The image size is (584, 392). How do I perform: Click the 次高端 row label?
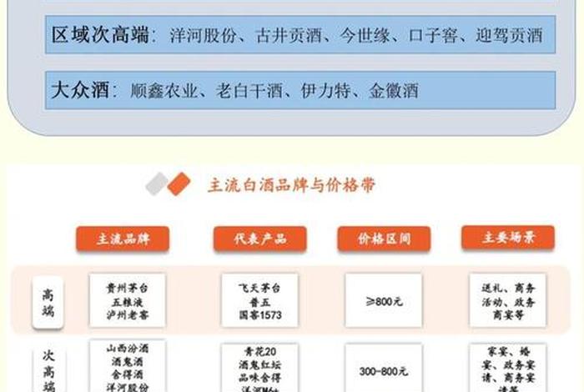(48, 370)
